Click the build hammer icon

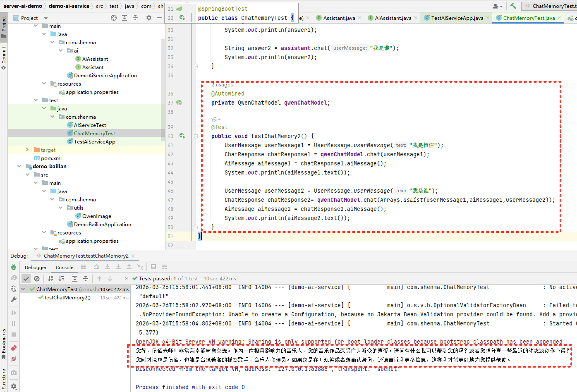tap(513, 6)
